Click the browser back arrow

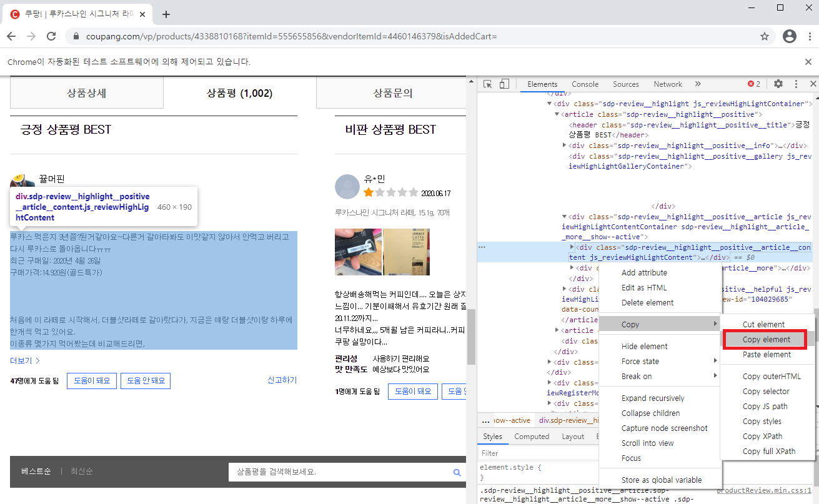(x=11, y=36)
